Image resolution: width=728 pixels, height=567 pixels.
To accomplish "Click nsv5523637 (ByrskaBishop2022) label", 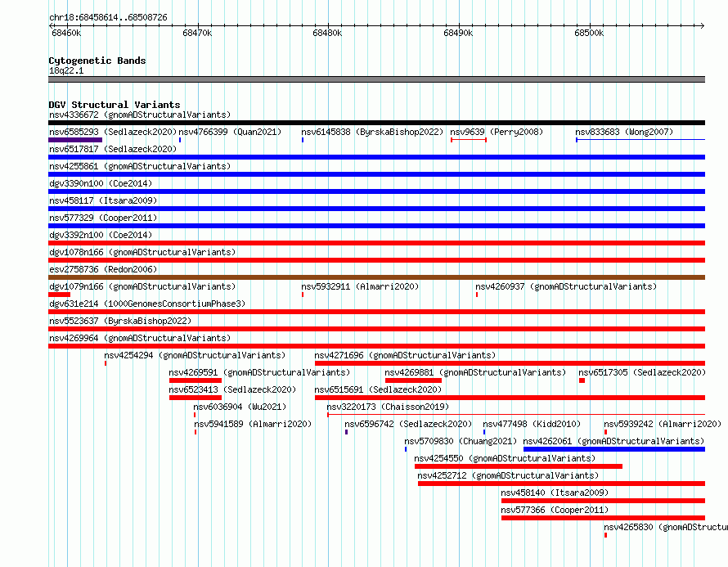I will coord(120,321).
